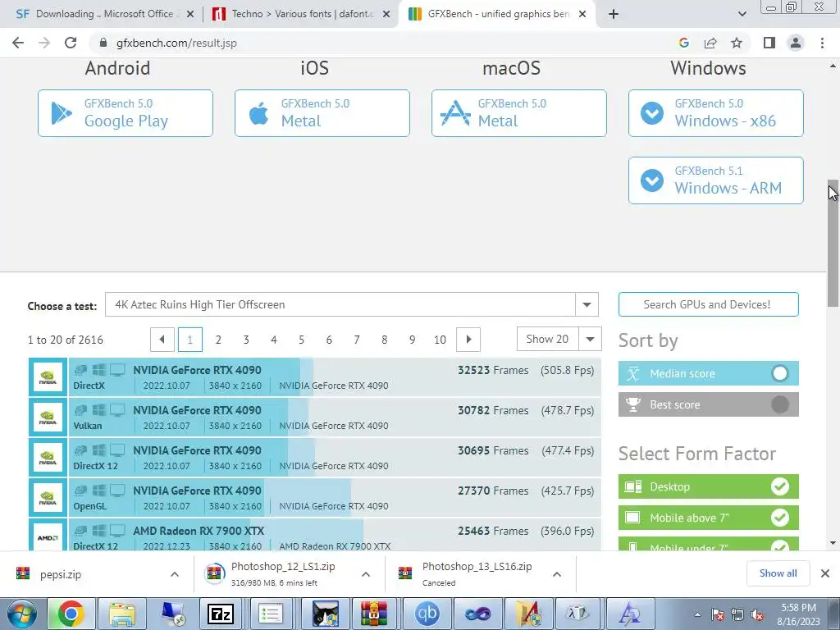Show all downloads
Image resolution: width=840 pixels, height=630 pixels.
click(778, 573)
